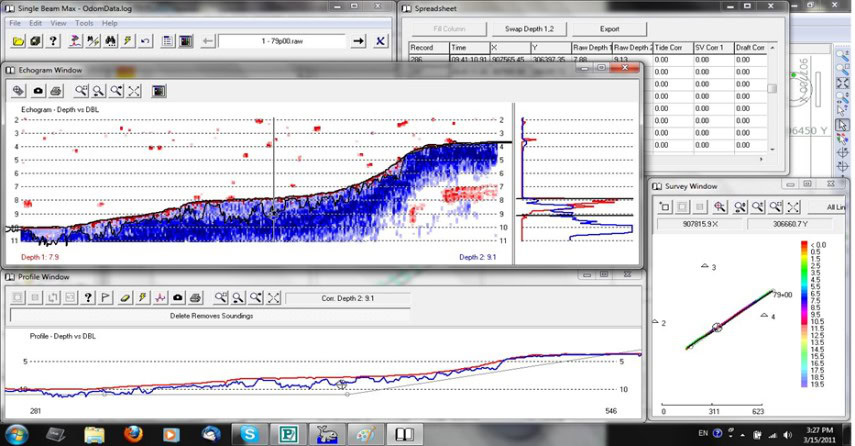
Task: Click the Record column header in Spreadsheet
Action: point(429,47)
